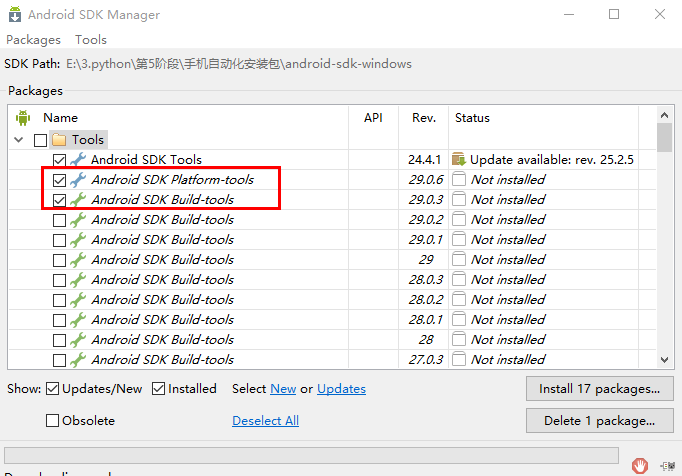
Task: Click the Deselect All link
Action: (265, 421)
